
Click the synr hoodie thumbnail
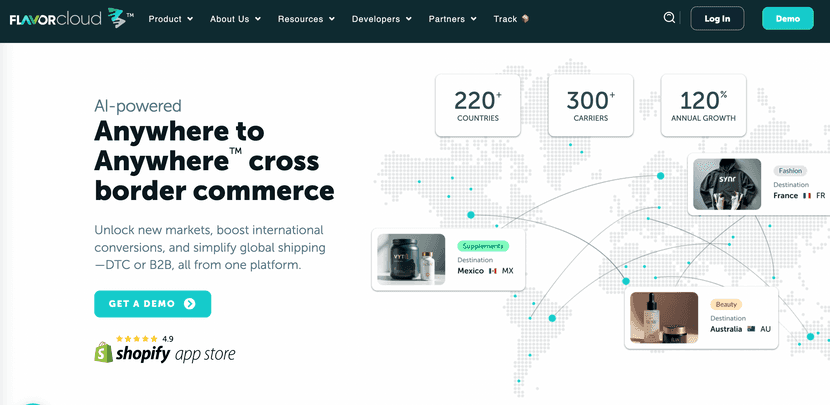[727, 184]
